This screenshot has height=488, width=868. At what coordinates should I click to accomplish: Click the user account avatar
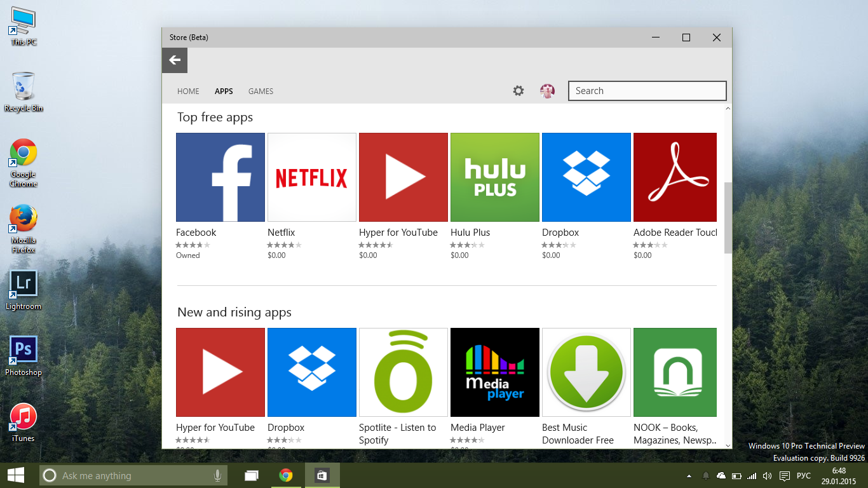[x=547, y=91]
